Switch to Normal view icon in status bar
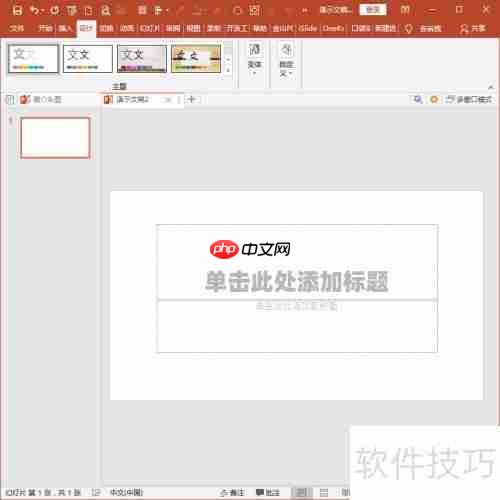The image size is (500, 500). click(301, 492)
